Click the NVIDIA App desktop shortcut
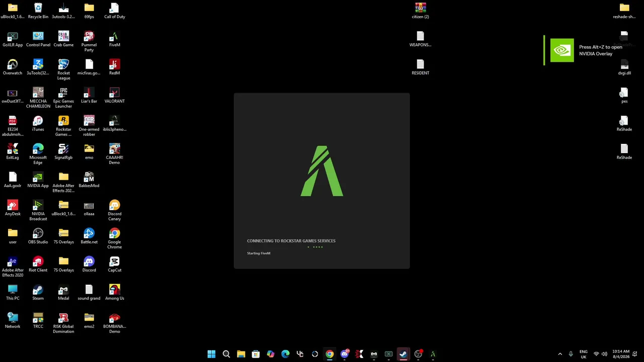Image resolution: width=644 pixels, height=362 pixels. pyautogui.click(x=38, y=179)
